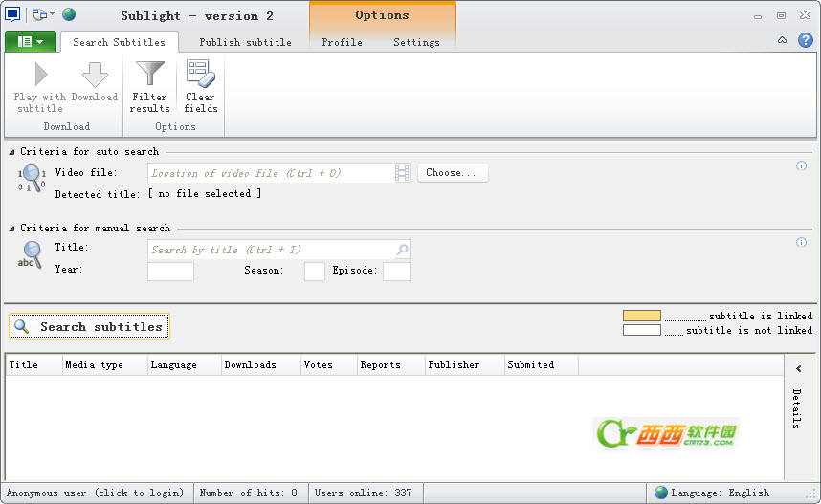Click the vertical Details panel label
The height and width of the screenshot is (504, 821).
pos(796,408)
